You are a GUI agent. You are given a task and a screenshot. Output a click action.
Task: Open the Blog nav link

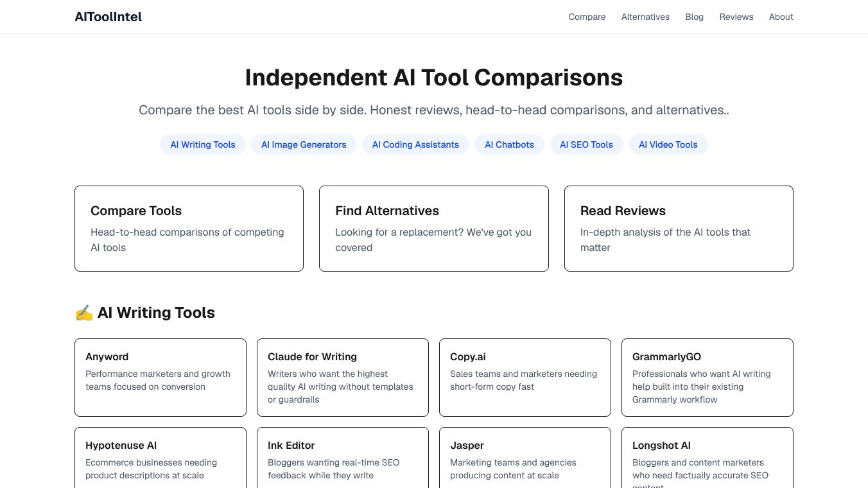(694, 17)
